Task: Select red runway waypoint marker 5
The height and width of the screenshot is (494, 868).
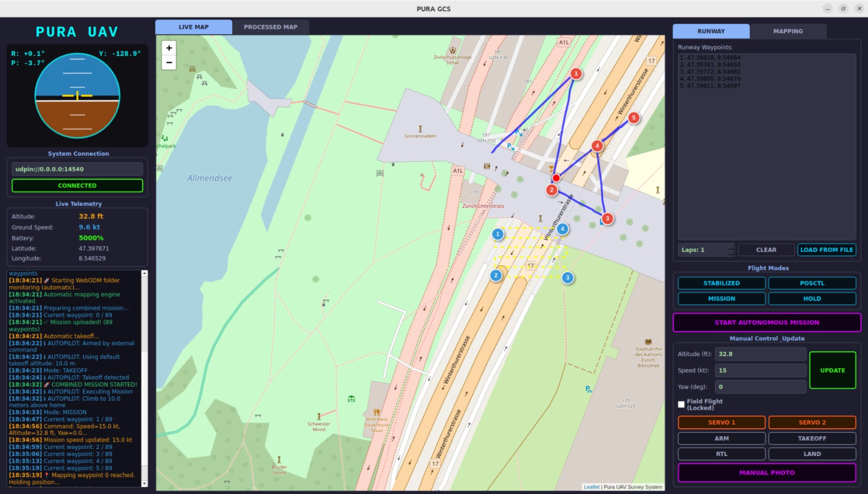Action: 634,117
